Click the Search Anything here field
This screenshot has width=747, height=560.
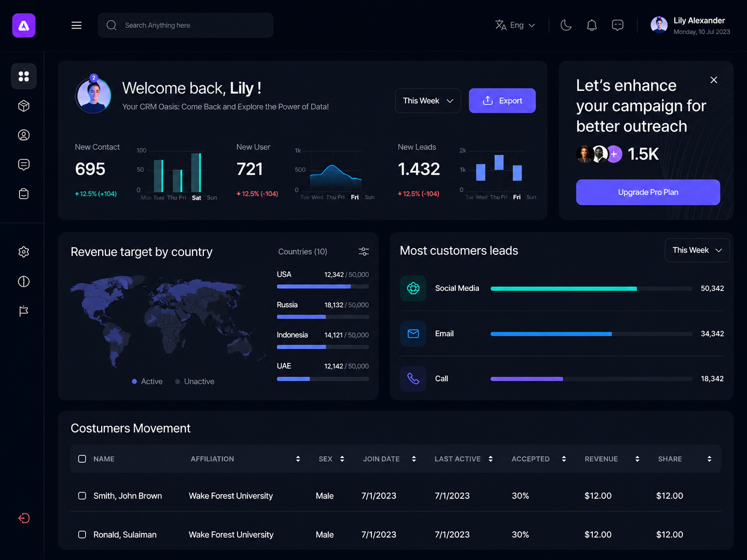pos(186,25)
